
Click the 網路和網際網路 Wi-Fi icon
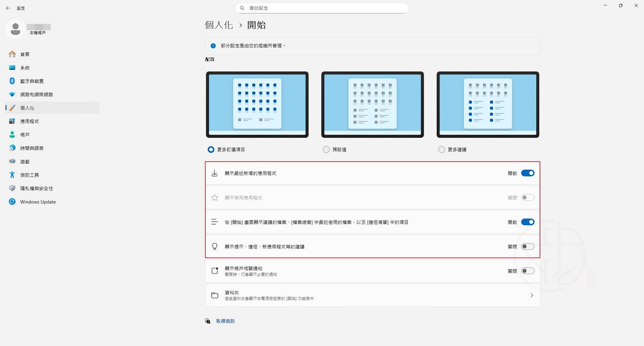tap(12, 94)
